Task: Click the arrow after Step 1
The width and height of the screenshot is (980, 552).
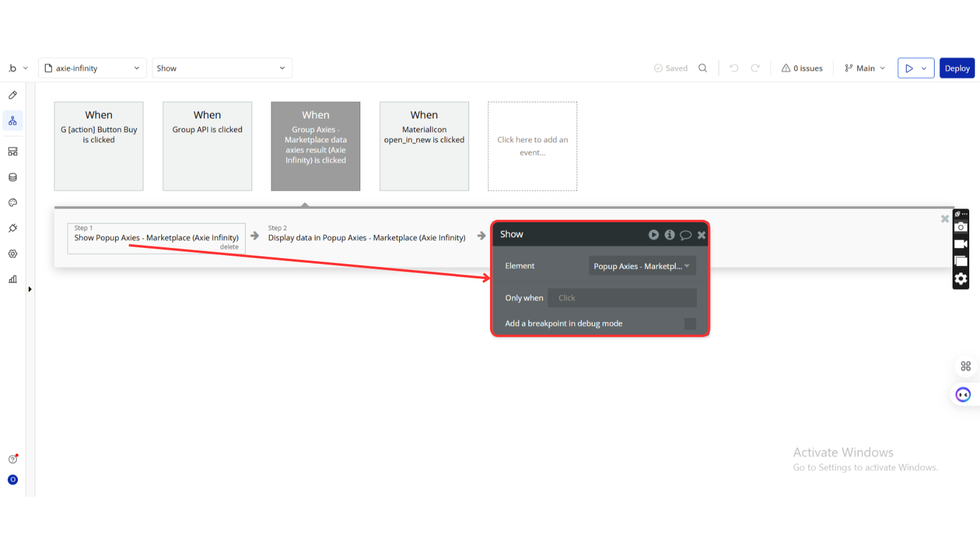Action: click(255, 235)
